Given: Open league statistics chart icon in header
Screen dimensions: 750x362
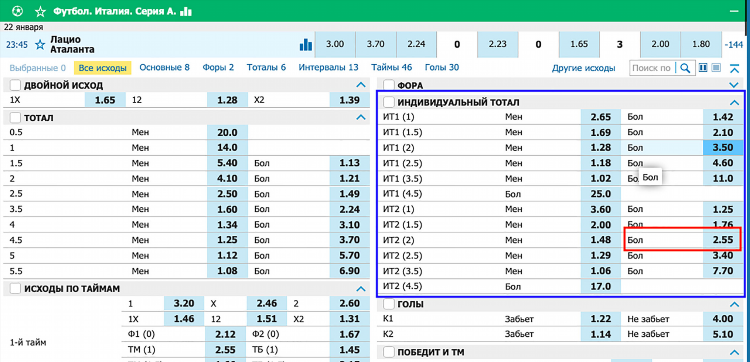Looking at the screenshot, I should click(x=186, y=11).
